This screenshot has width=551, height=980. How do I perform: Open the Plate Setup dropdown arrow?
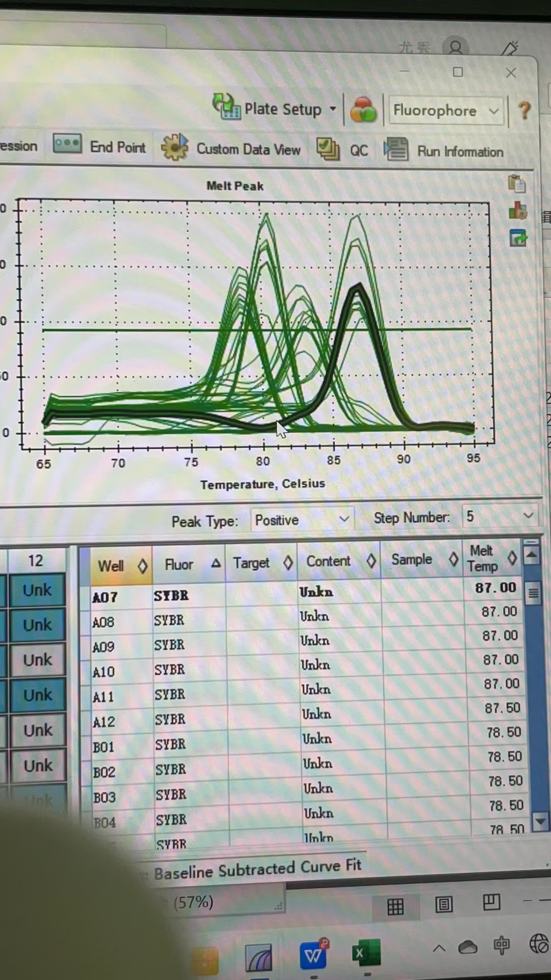[333, 109]
